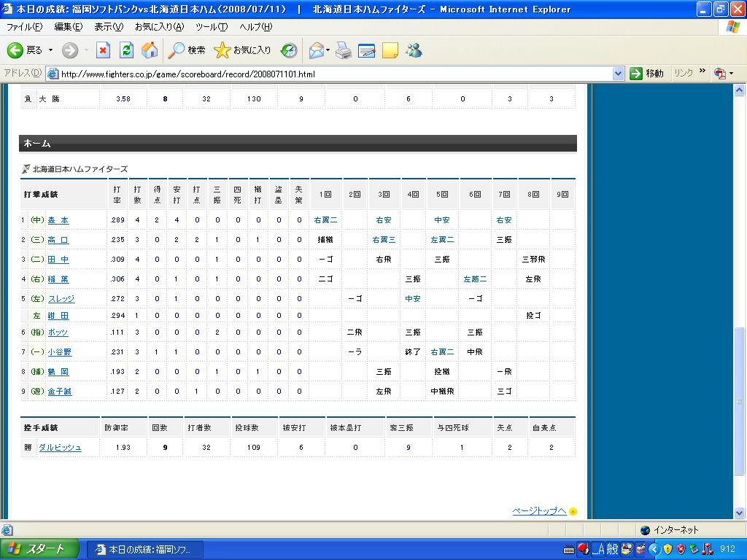747x560 pixels.
Task: Click the tray expand arrow icon
Action: point(654,550)
